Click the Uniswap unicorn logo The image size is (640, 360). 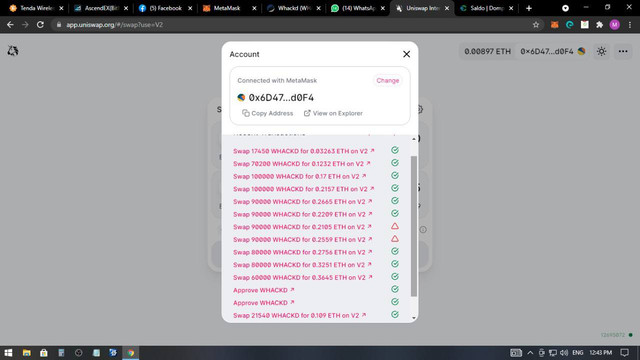(x=13, y=51)
